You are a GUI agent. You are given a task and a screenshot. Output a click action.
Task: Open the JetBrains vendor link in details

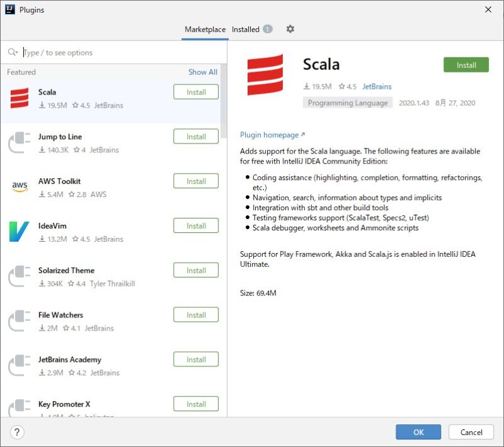[377, 86]
